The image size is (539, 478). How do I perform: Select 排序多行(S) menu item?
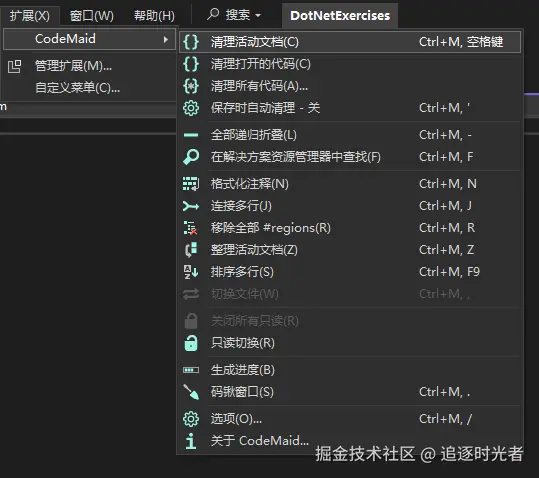(351, 272)
